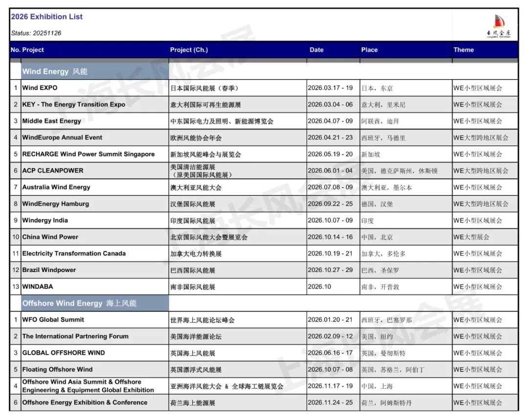Click the date '2026.11.24 - 25'

(330, 402)
